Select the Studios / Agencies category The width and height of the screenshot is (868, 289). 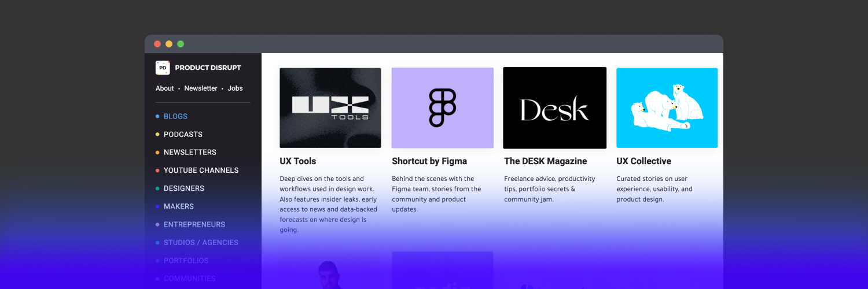[x=201, y=242]
